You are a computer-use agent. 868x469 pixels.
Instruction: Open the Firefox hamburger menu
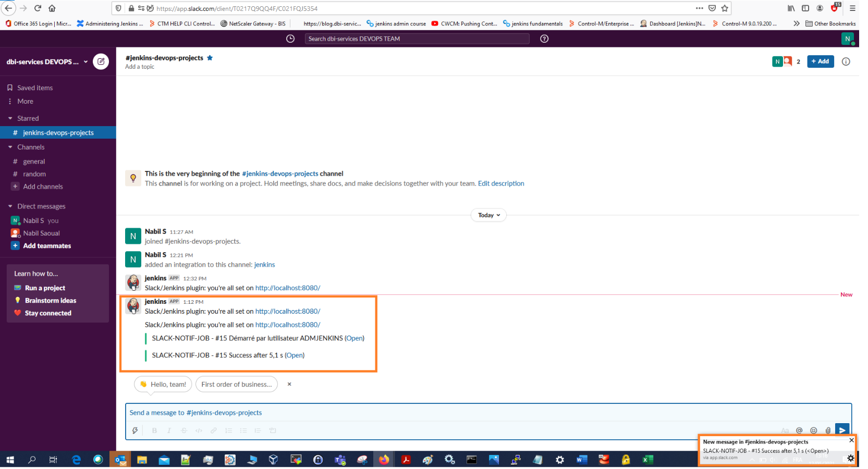pyautogui.click(x=852, y=8)
